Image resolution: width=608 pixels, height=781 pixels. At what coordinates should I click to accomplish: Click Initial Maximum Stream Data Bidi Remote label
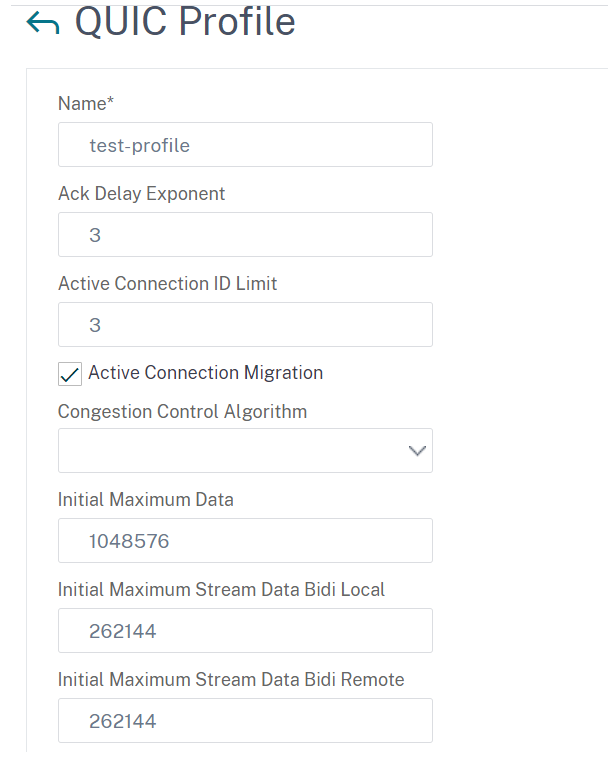click(231, 679)
